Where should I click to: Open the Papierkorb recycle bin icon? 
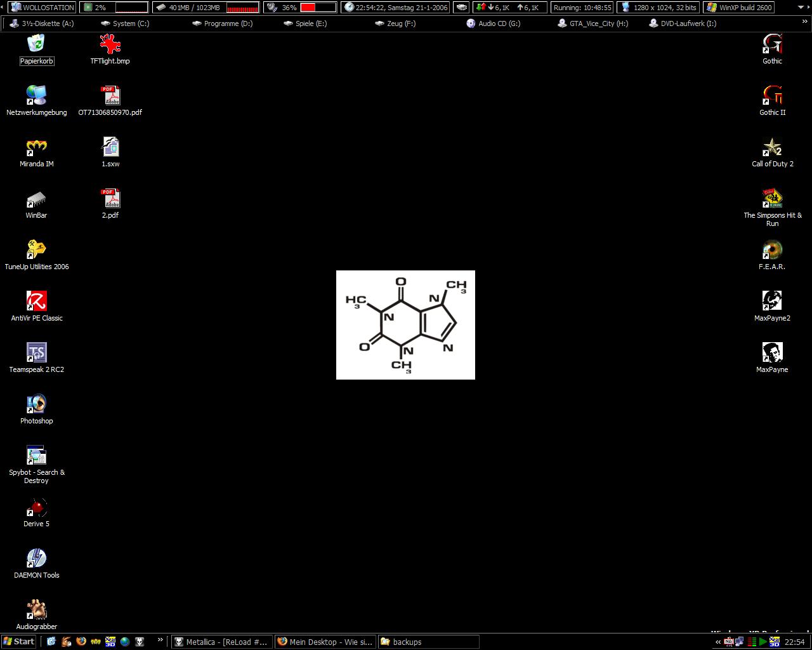36,44
